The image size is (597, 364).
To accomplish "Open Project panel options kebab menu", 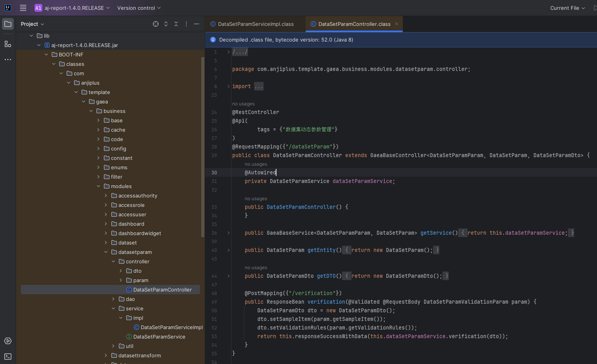I will click(186, 24).
